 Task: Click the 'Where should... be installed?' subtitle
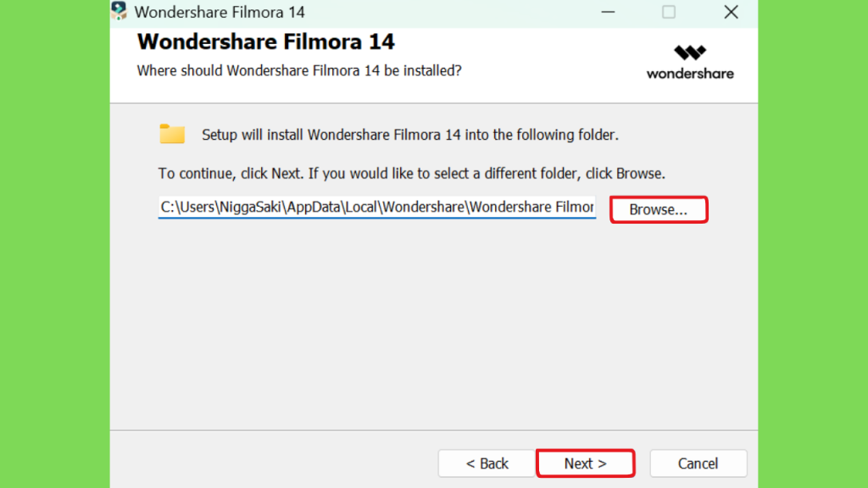click(x=299, y=71)
